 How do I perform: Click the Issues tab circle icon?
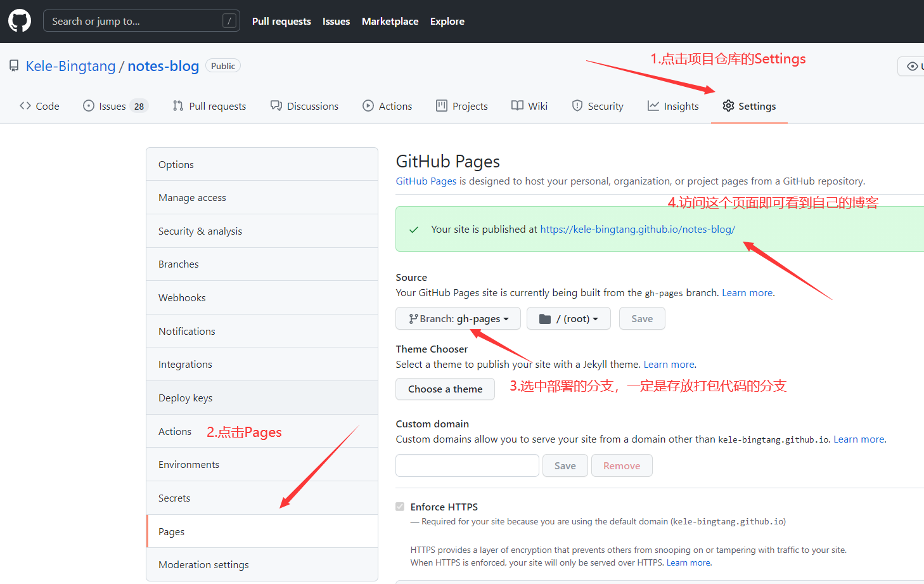pyautogui.click(x=89, y=106)
